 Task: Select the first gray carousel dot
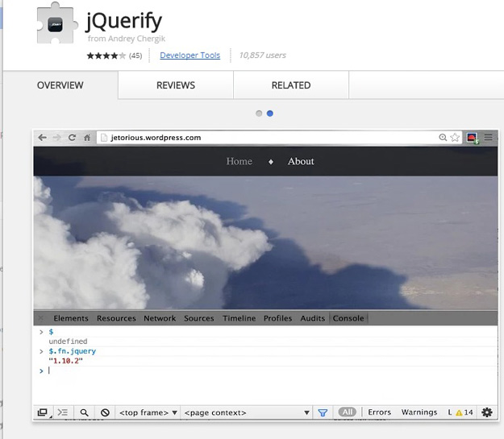pos(259,114)
